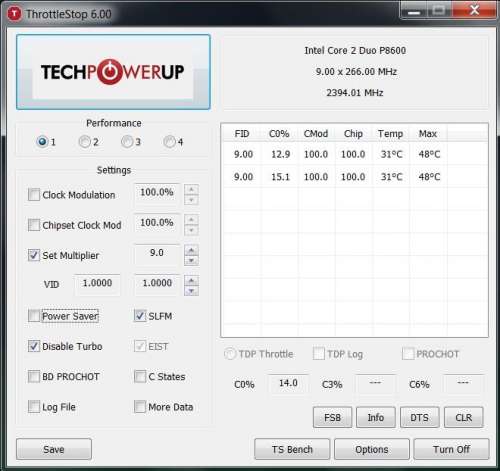Increase Chipset Clock Mod with up arrow
Viewport: 500px width, 471px height.
pyautogui.click(x=191, y=220)
